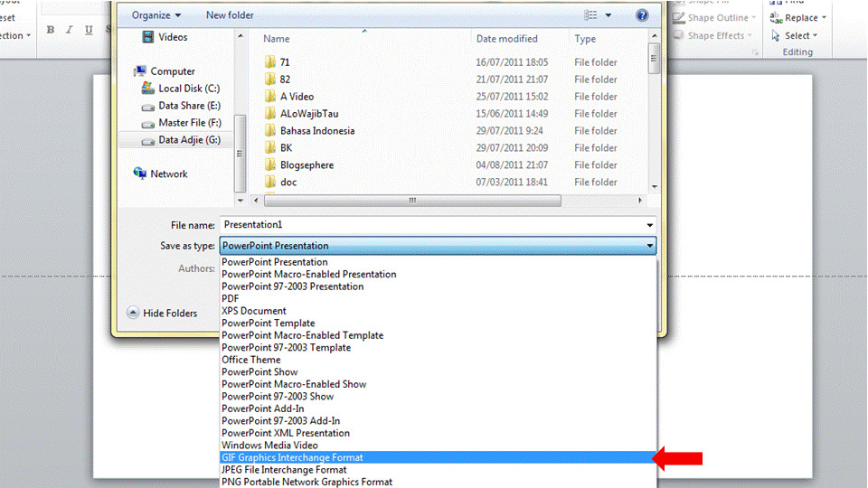Toggle Underline in PowerPoint ribbon
The height and width of the screenshot is (488, 868).
pos(89,30)
